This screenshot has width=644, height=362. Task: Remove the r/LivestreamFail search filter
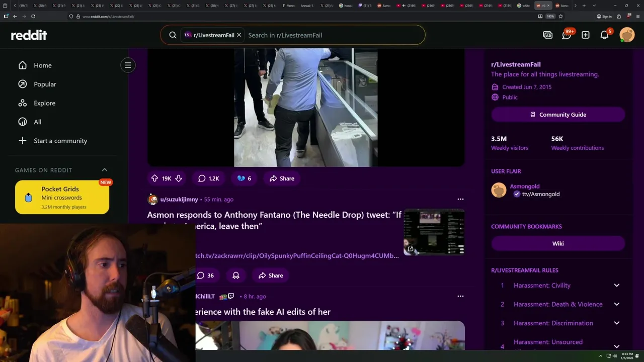239,35
